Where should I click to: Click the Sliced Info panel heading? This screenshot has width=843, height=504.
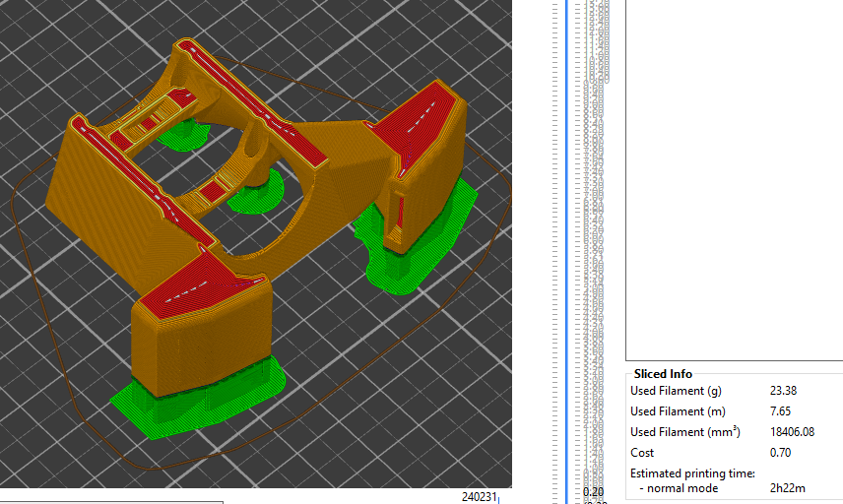coord(663,374)
